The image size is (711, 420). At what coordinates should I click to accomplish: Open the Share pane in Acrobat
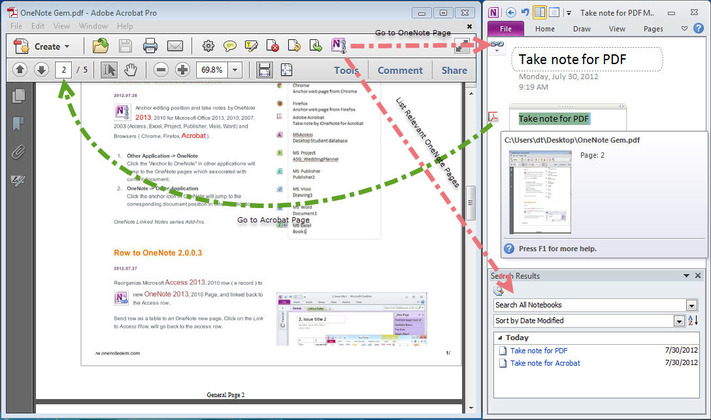(454, 70)
